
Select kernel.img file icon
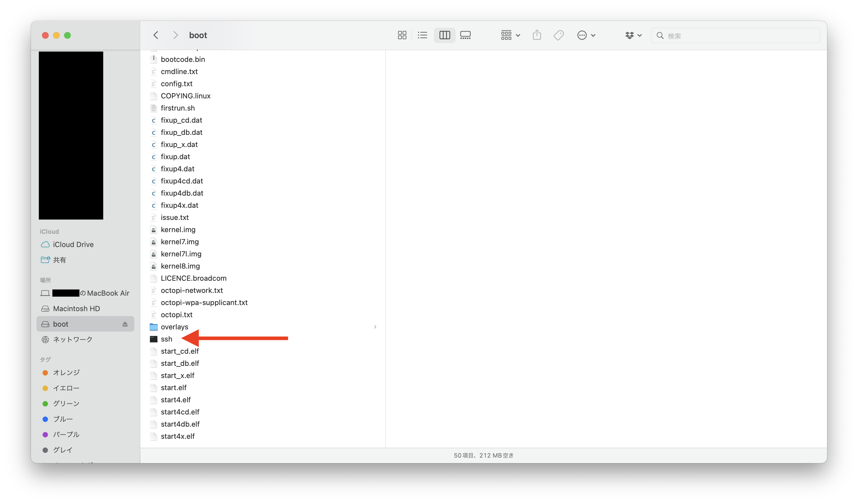[154, 229]
